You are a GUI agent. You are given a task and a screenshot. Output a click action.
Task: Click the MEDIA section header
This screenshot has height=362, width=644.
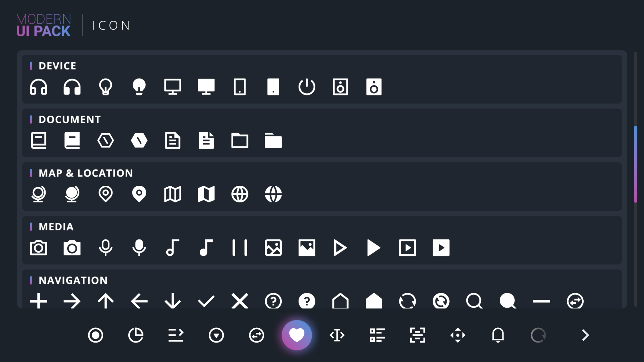click(x=56, y=227)
